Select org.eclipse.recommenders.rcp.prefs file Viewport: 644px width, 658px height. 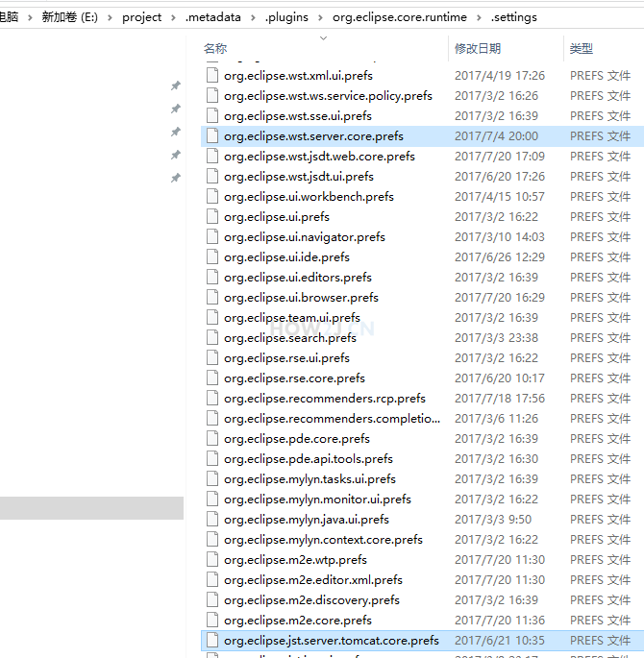[325, 399]
